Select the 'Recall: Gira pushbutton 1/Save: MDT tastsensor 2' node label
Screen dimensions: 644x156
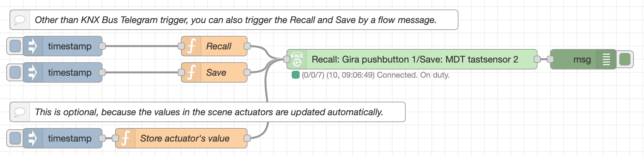point(415,59)
